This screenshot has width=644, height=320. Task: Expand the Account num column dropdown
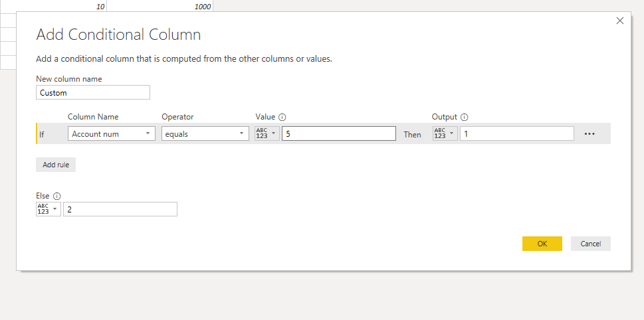coord(111,133)
